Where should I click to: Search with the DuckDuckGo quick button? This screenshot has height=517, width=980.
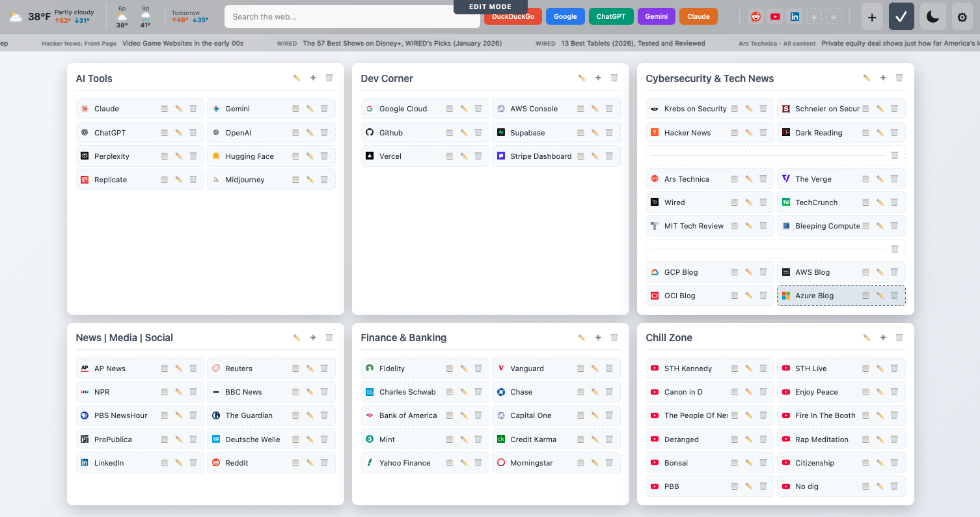click(513, 16)
